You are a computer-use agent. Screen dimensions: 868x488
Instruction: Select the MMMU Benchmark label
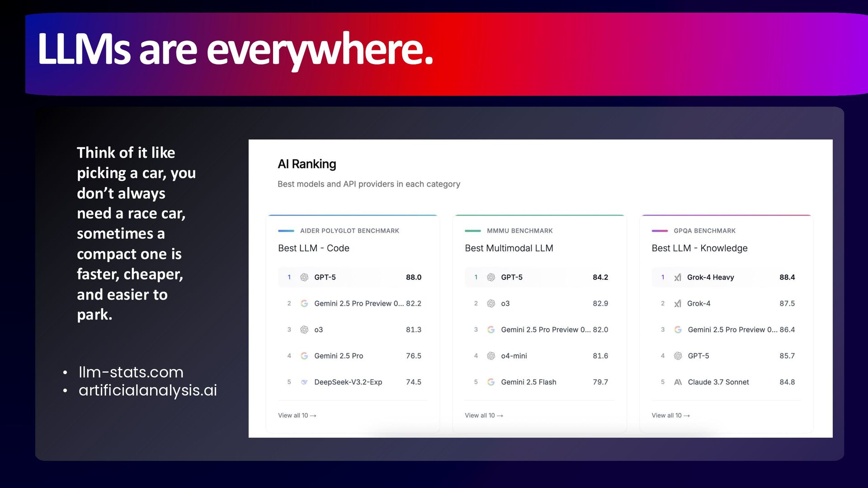519,231
